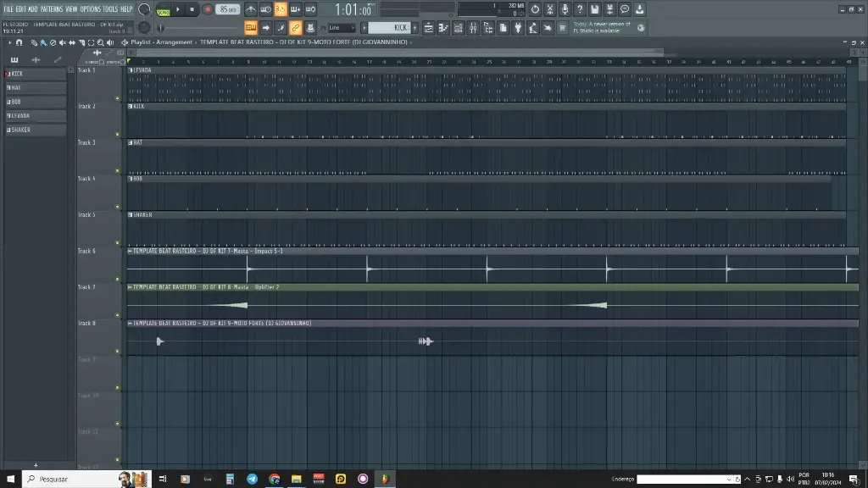This screenshot has height=488, width=868.
Task: Toggle overdub/blend recording icon
Action: [296, 9]
